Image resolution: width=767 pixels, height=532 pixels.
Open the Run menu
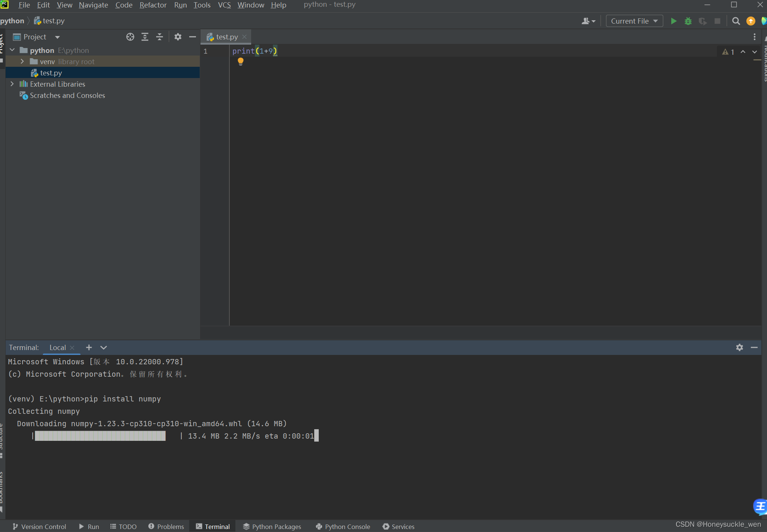tap(180, 5)
